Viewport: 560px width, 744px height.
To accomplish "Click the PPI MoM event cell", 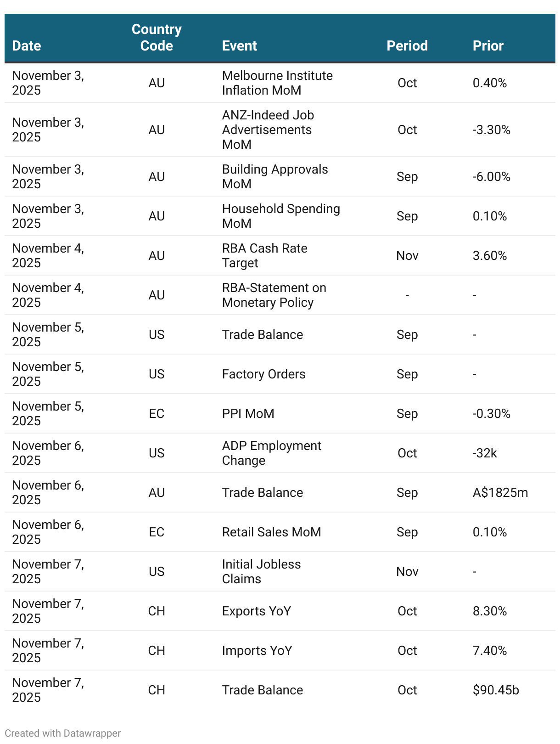I will (x=248, y=413).
